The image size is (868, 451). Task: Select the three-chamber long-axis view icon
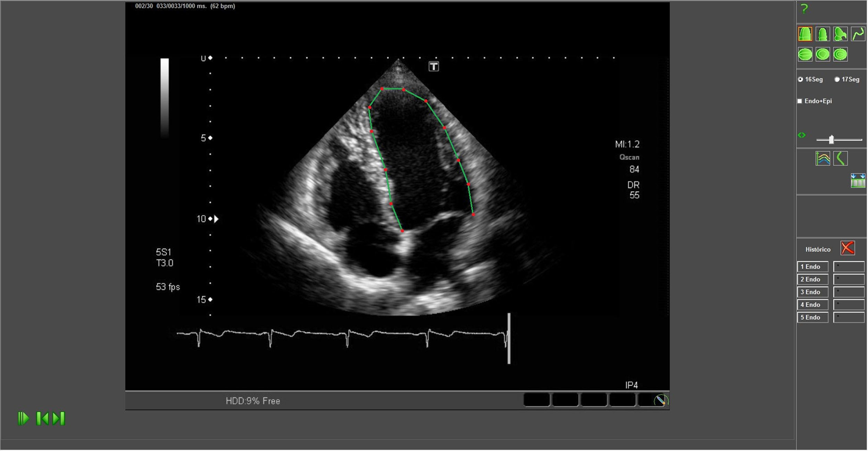[840, 34]
